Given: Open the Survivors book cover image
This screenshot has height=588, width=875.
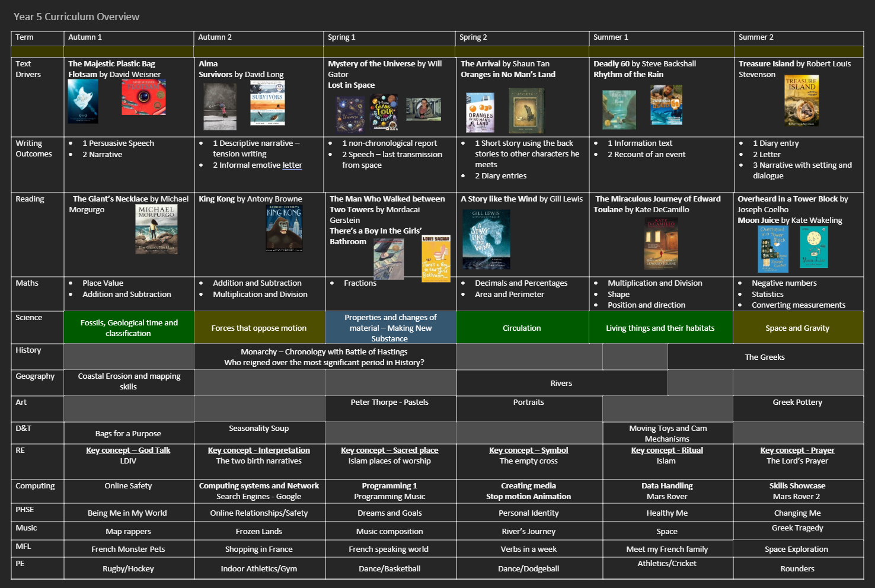Looking at the screenshot, I should click(267, 103).
